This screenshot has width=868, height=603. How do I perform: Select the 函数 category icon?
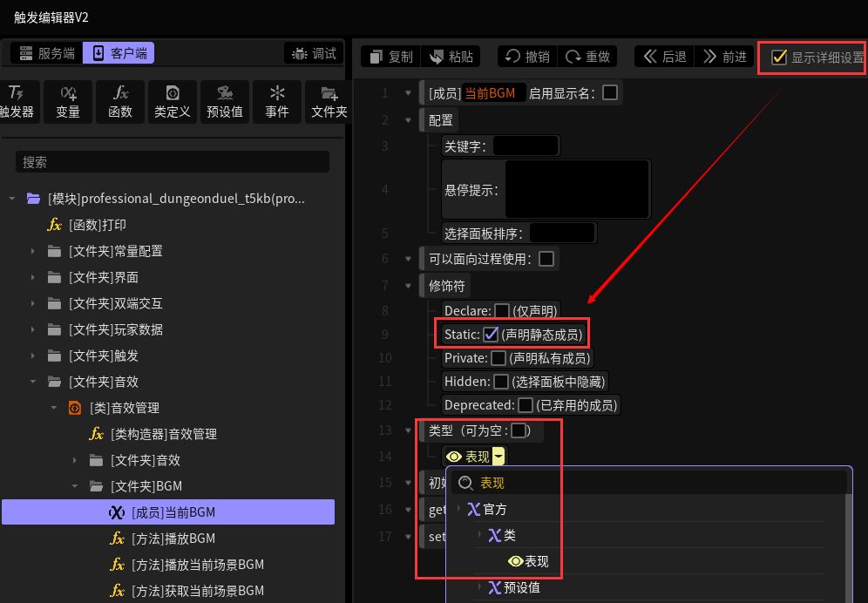click(x=120, y=101)
